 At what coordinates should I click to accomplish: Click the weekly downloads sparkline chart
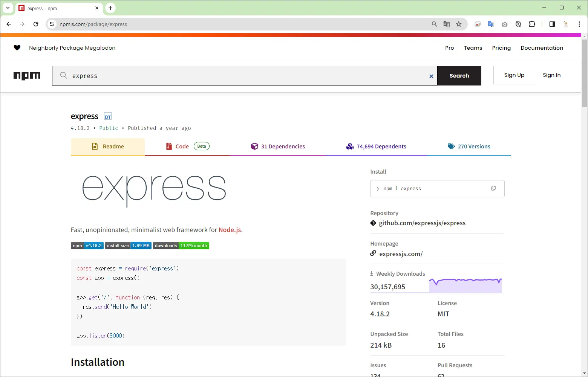point(465,285)
